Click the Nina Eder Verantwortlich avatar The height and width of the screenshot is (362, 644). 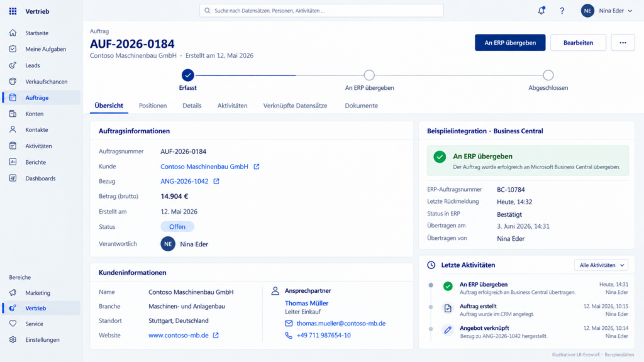[167, 244]
